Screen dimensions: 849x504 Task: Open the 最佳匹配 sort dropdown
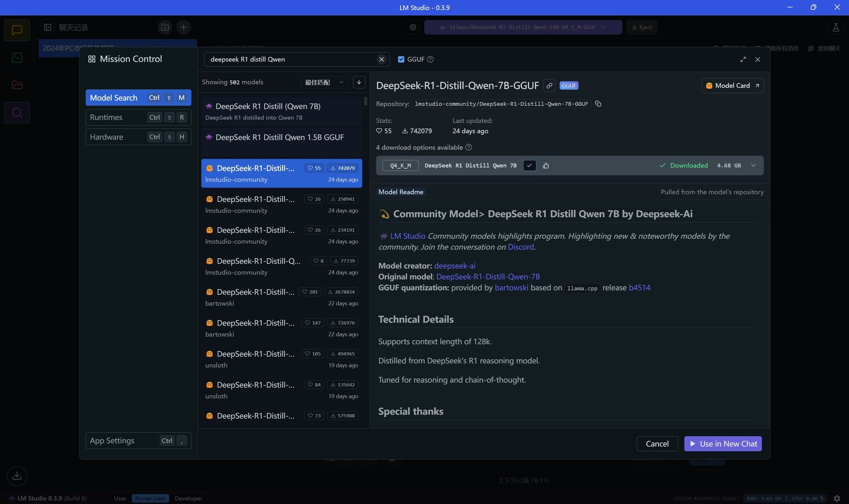pyautogui.click(x=324, y=82)
